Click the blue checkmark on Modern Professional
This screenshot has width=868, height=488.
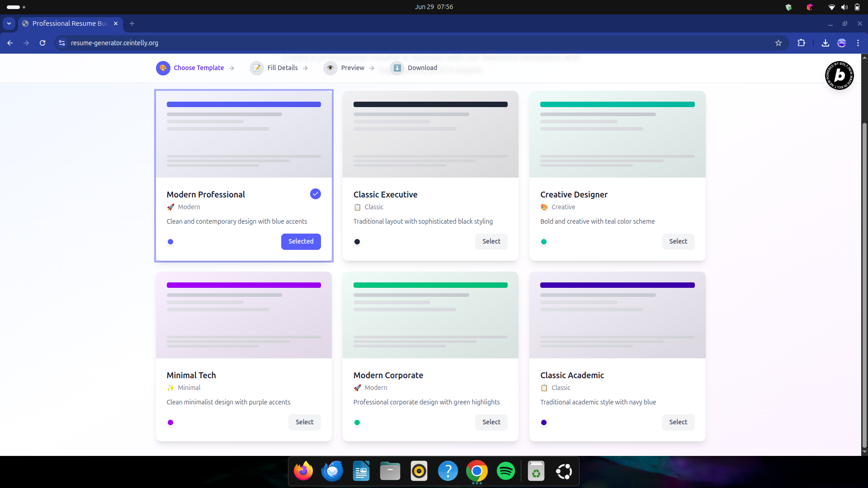pos(315,194)
